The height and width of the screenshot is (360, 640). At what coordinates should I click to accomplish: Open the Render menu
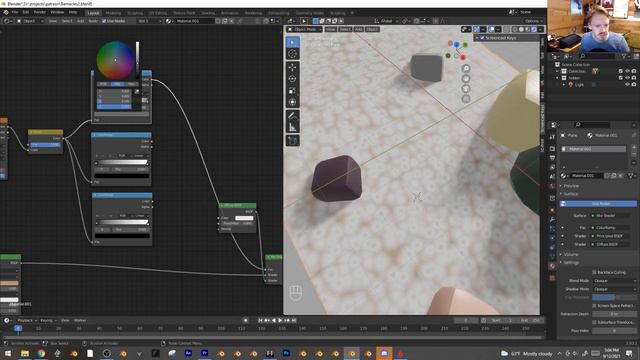[x=40, y=12]
